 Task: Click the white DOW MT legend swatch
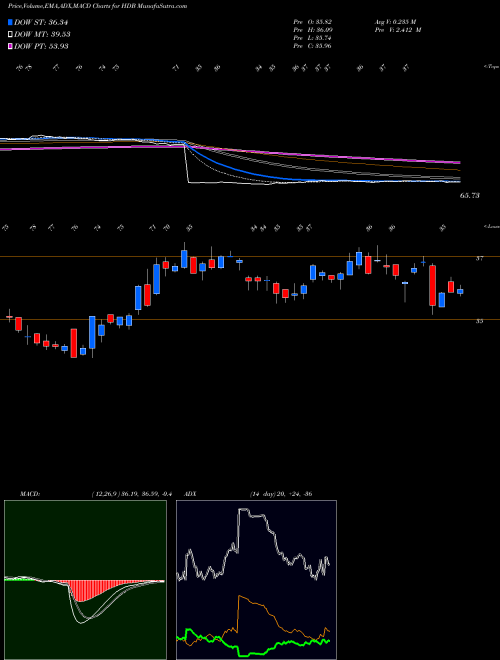pyautogui.click(x=11, y=35)
